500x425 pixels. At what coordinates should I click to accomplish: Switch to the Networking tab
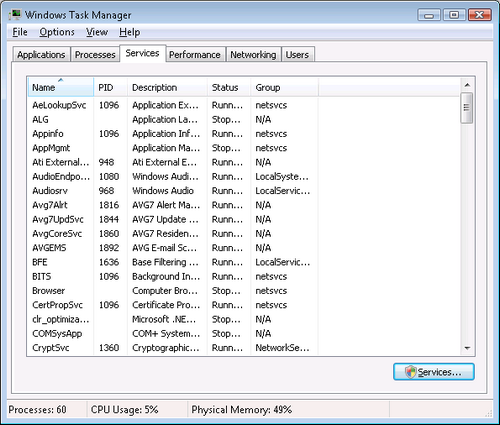254,54
